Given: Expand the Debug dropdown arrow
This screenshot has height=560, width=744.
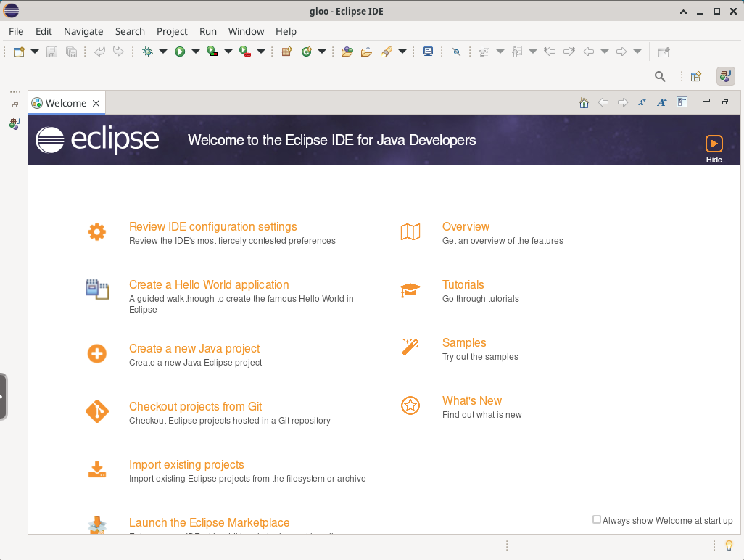Looking at the screenshot, I should (x=162, y=52).
